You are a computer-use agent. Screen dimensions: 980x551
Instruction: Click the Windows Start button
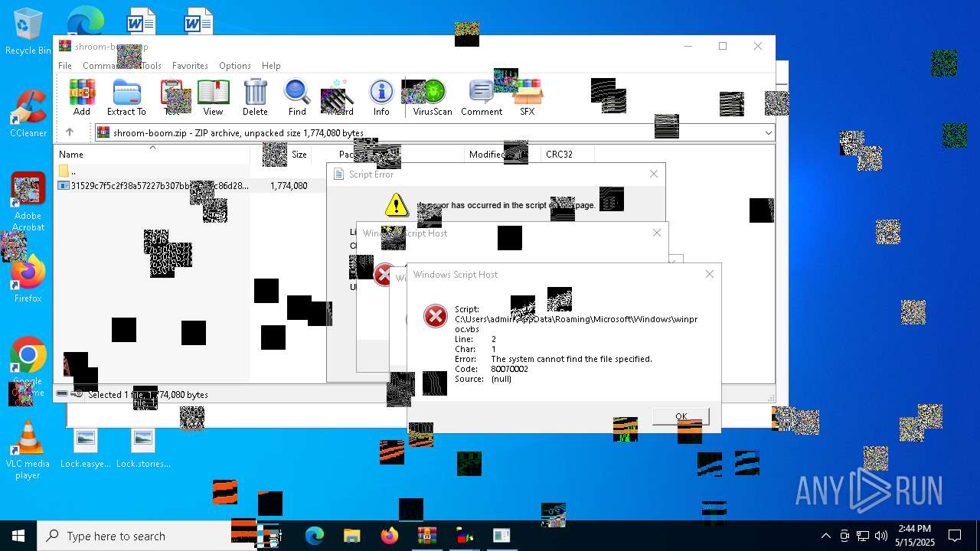pos(18,536)
